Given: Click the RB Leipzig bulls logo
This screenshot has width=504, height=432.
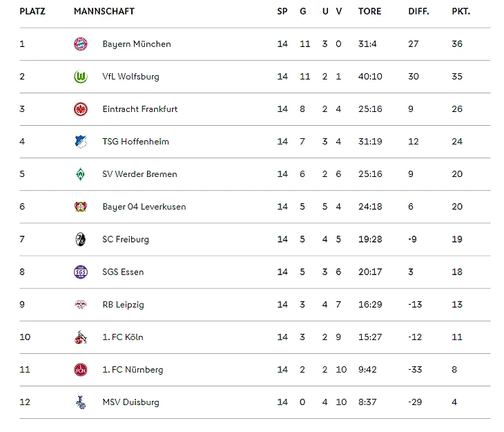Looking at the screenshot, I should (81, 304).
